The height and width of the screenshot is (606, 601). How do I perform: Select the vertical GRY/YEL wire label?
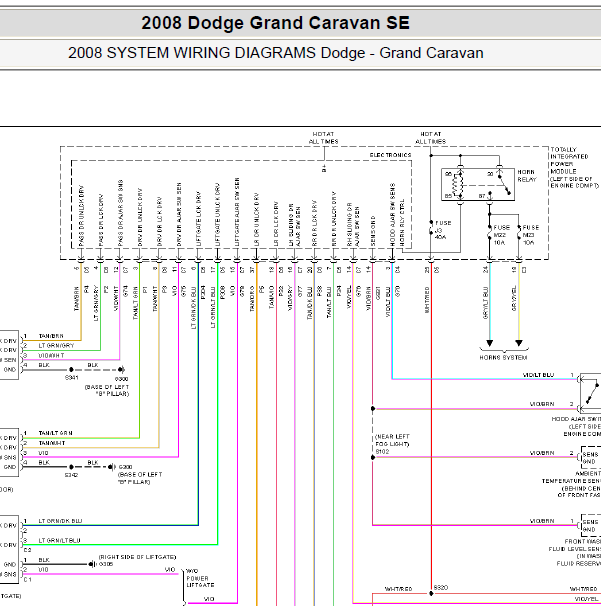[x=514, y=298]
